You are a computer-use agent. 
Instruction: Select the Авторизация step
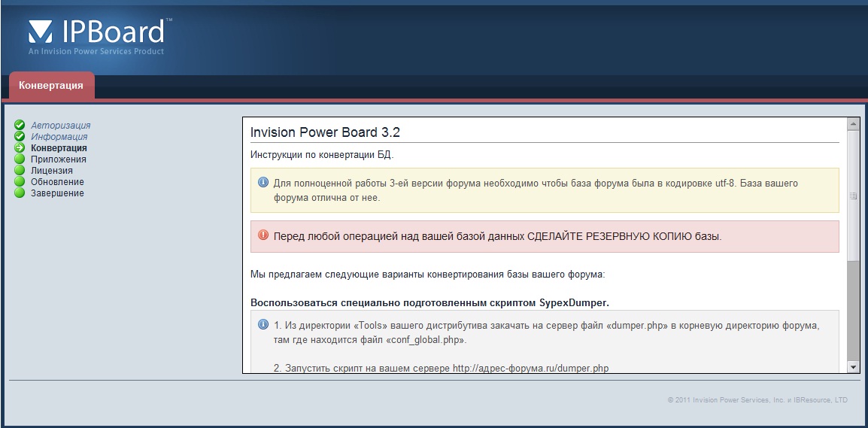(60, 126)
